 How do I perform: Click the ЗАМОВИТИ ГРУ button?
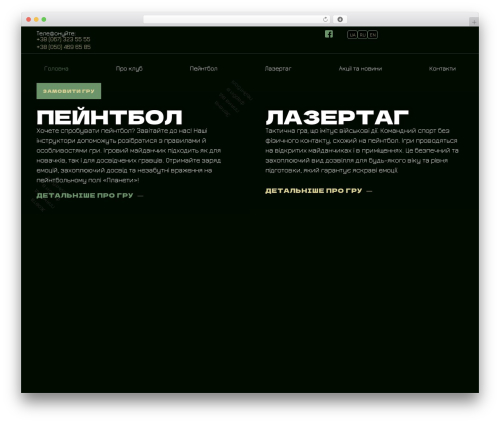click(x=69, y=91)
